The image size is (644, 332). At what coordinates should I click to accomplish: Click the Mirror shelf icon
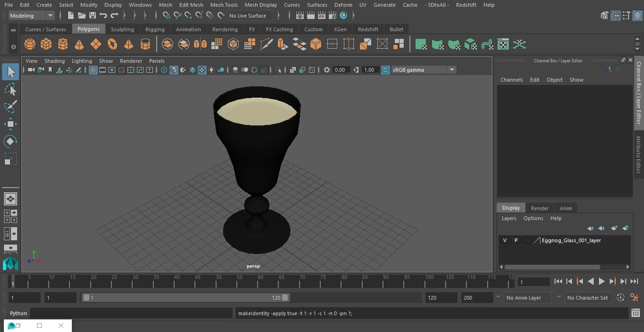pyautogui.click(x=200, y=44)
